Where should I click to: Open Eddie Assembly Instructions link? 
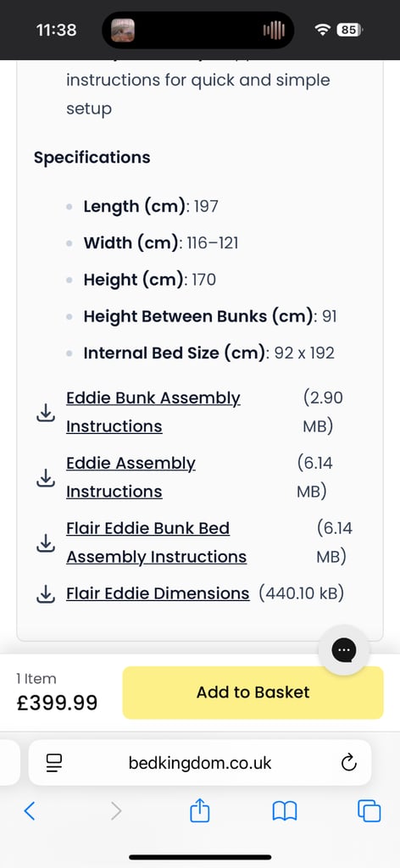(131, 477)
